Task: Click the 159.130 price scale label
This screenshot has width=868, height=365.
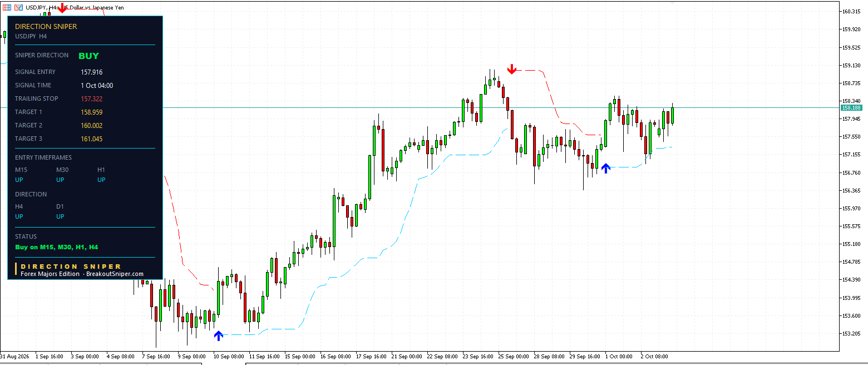Action: coord(851,65)
